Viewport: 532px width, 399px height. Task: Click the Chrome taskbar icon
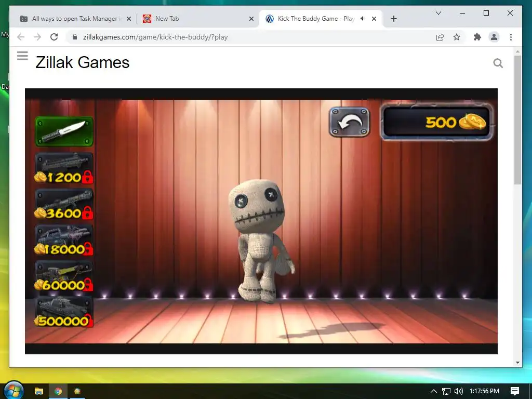[58, 391]
